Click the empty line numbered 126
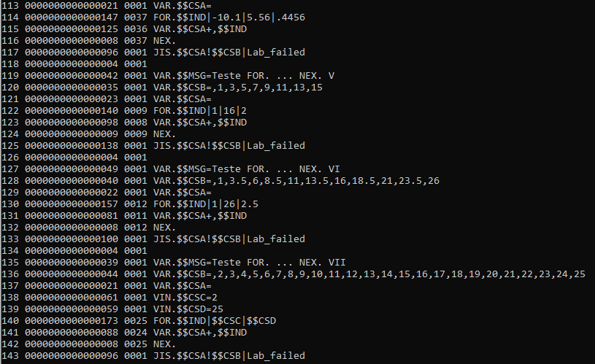 (12, 158)
